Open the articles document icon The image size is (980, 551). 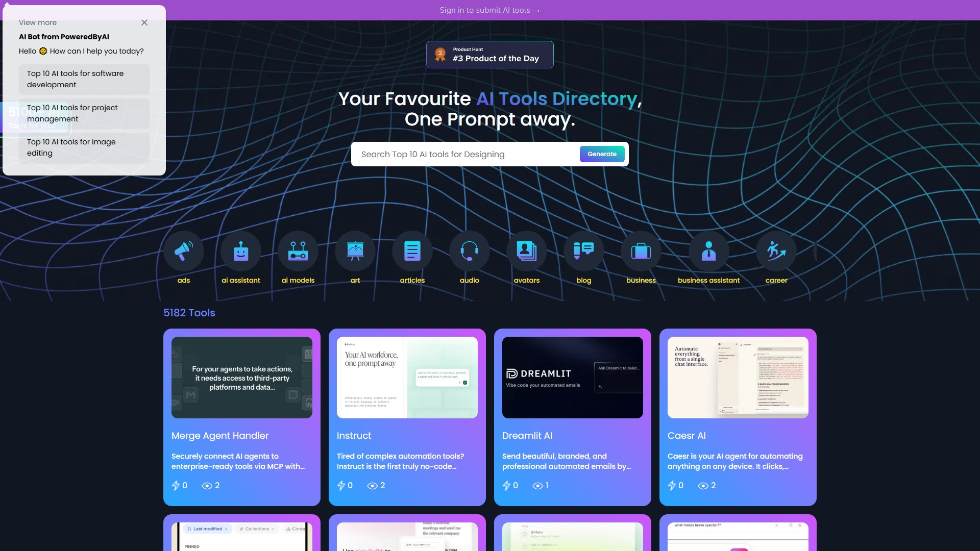click(x=412, y=251)
